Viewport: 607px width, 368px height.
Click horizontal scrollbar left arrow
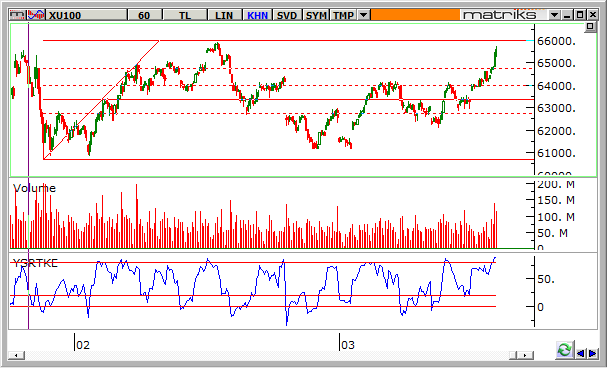coord(16,355)
